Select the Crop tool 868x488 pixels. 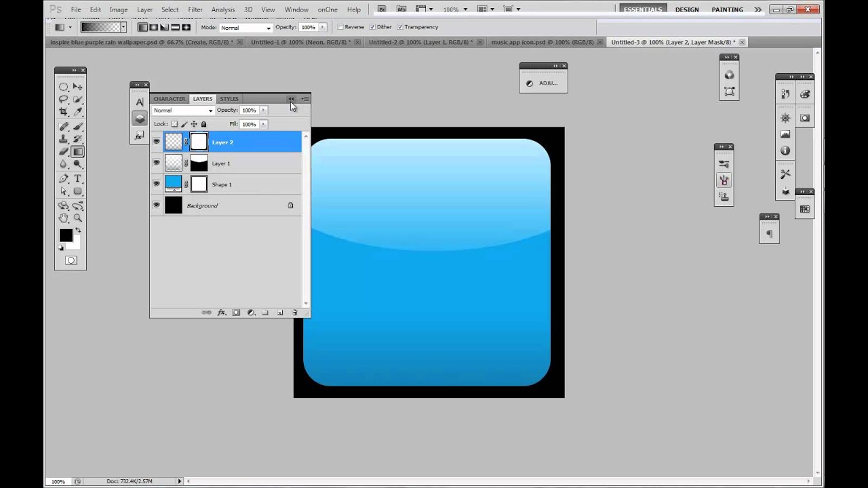tap(64, 110)
